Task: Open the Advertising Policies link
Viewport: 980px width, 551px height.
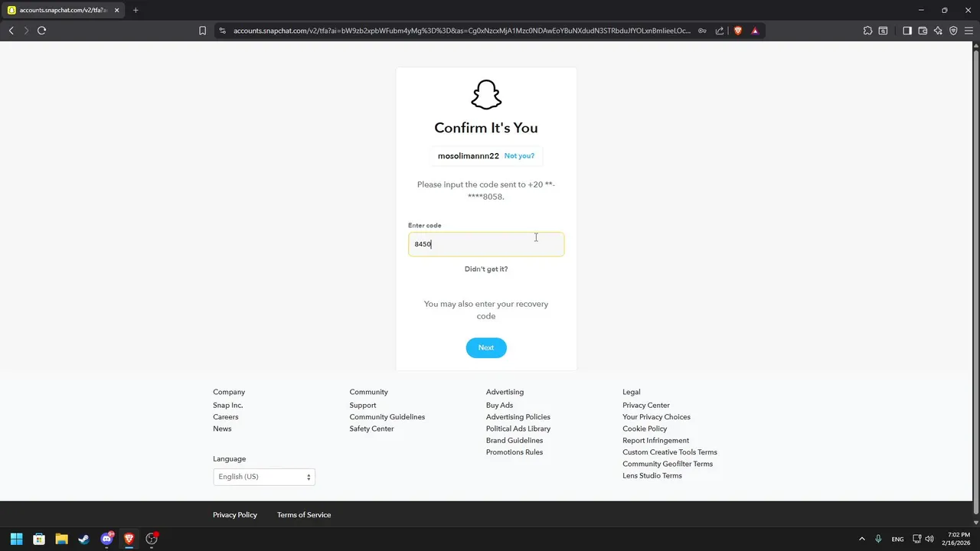Action: point(518,417)
